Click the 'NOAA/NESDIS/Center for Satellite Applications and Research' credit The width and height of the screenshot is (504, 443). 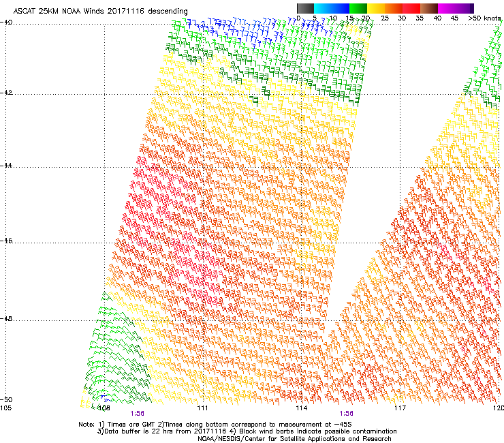tap(294, 439)
